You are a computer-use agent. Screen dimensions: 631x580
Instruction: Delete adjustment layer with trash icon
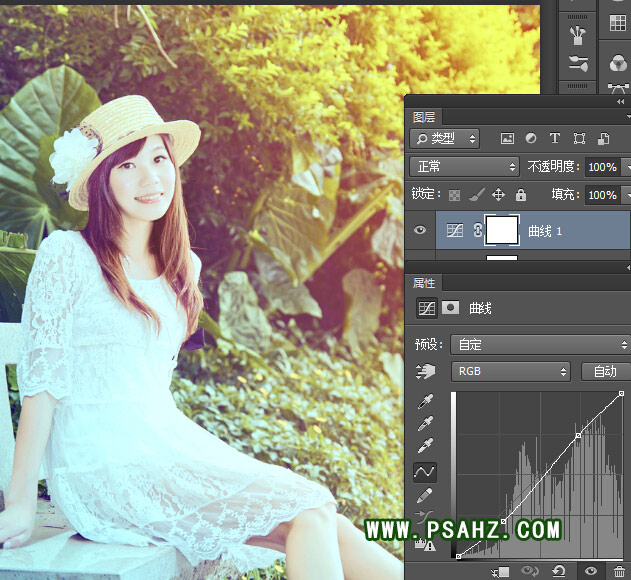click(619, 571)
